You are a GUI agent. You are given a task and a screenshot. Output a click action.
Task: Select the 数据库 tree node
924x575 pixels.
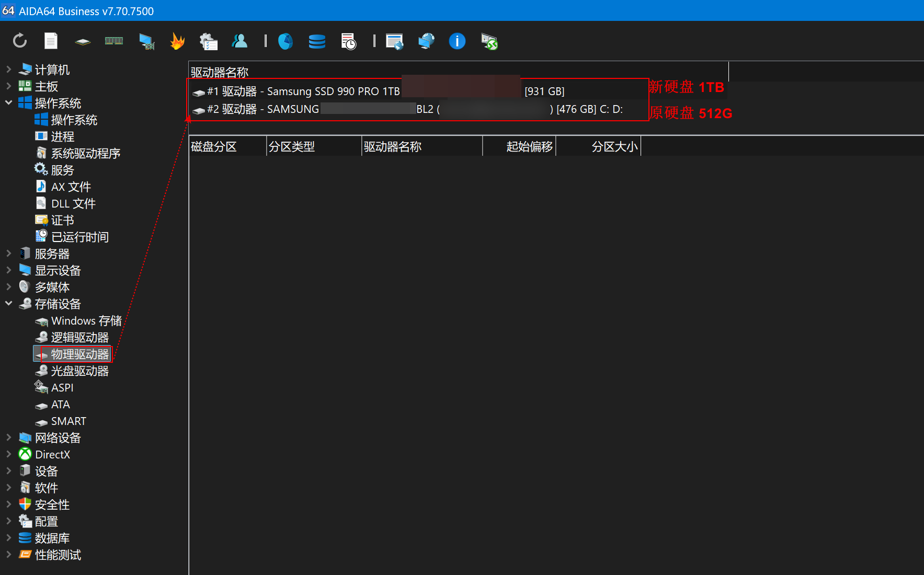(44, 538)
